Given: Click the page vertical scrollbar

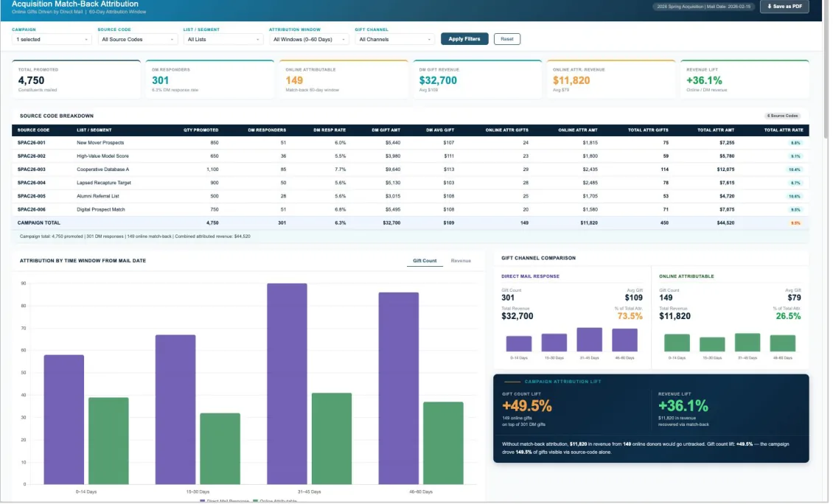Looking at the screenshot, I should click(826, 69).
